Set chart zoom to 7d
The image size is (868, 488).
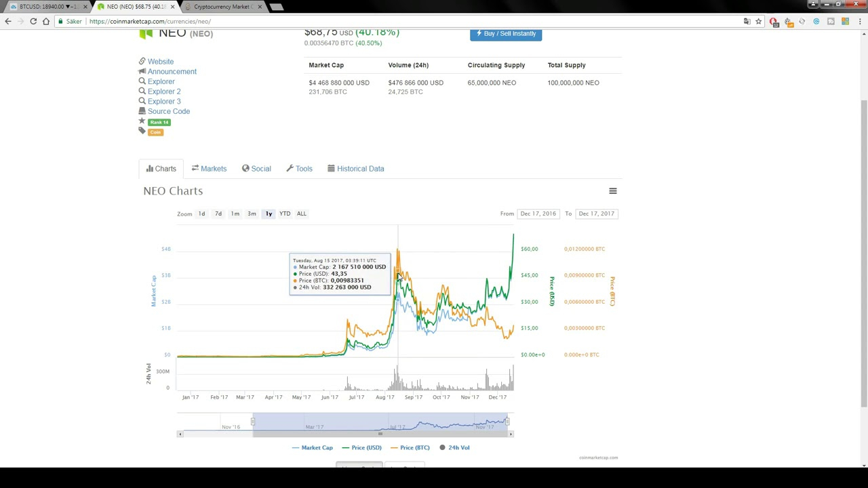218,213
